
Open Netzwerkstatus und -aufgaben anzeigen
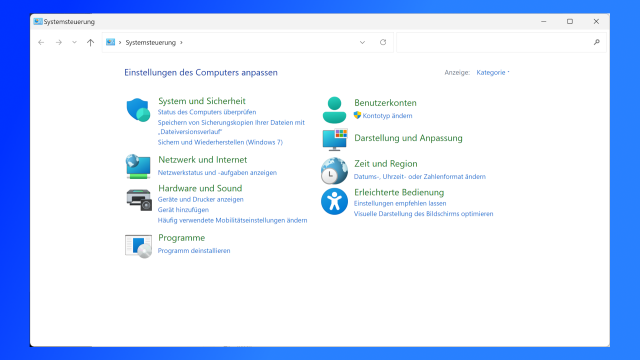(x=217, y=173)
